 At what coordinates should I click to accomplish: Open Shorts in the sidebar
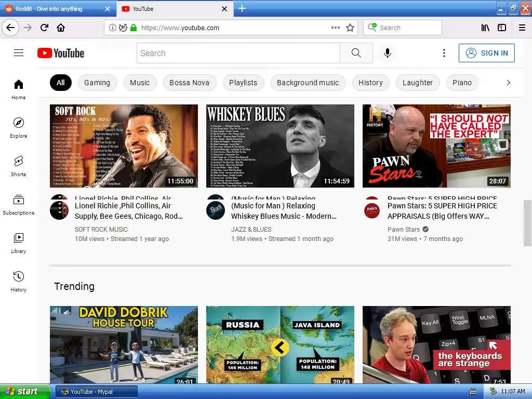tap(19, 166)
